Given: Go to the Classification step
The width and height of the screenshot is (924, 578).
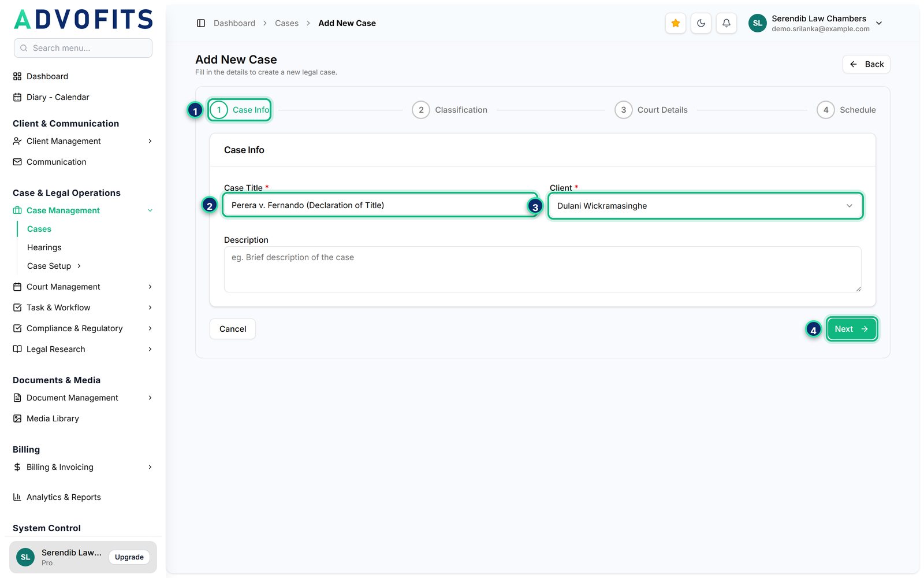Looking at the screenshot, I should click(450, 110).
